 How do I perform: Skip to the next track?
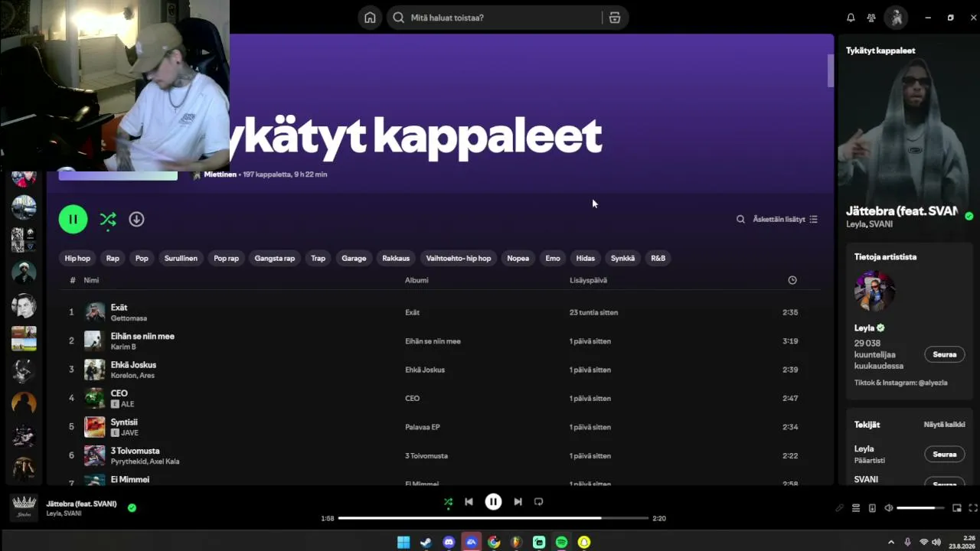[518, 502]
